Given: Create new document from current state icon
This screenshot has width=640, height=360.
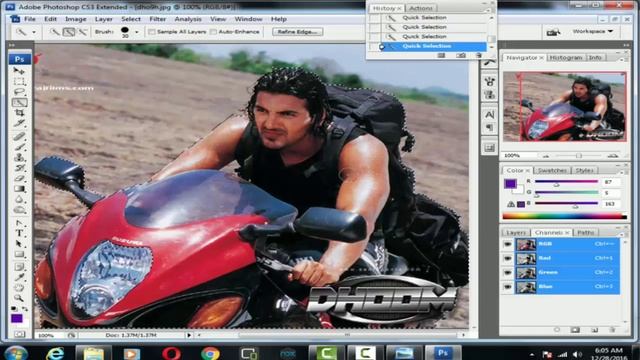Looking at the screenshot, I should [441, 55].
